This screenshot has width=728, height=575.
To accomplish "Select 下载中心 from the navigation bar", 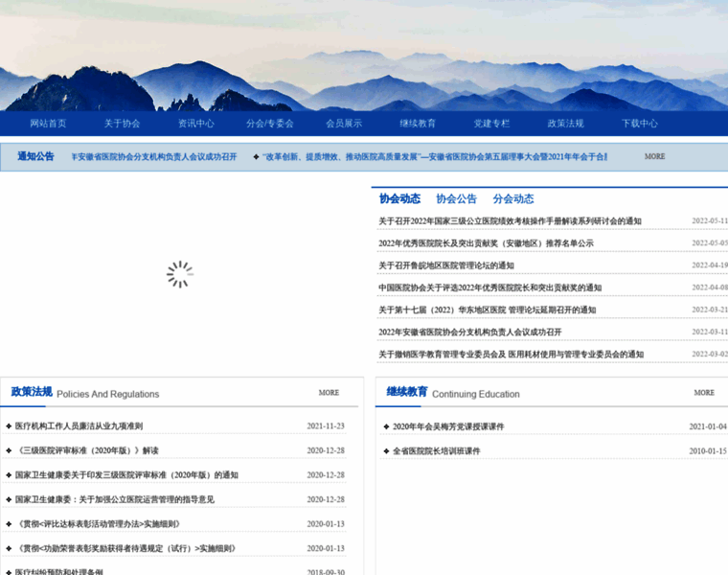I will click(x=639, y=124).
